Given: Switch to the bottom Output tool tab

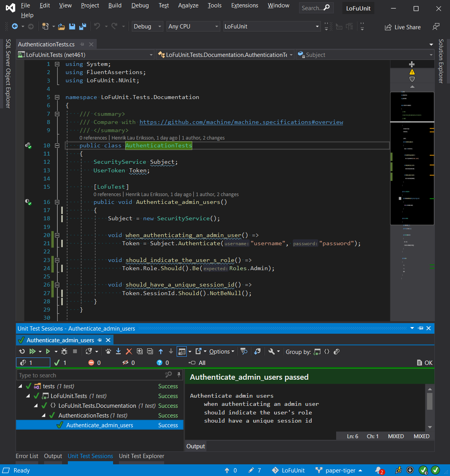Looking at the screenshot, I should (53, 456).
